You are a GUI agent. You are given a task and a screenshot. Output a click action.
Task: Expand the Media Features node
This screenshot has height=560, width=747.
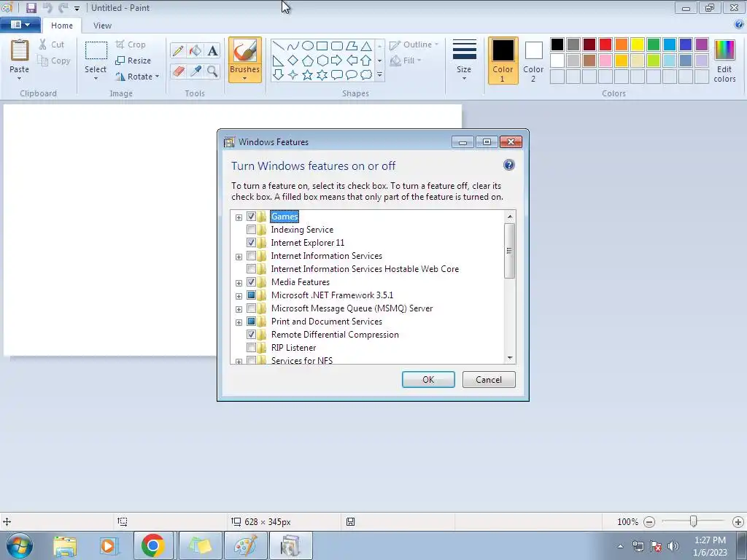click(239, 283)
